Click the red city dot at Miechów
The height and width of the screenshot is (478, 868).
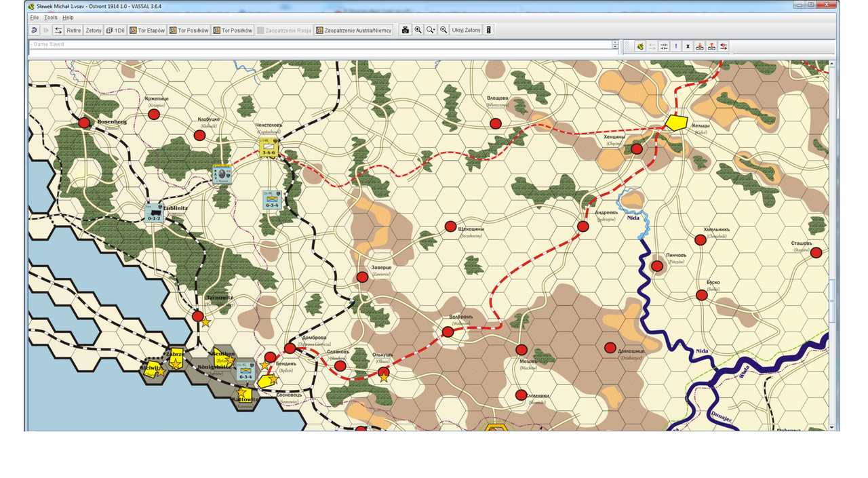coord(521,350)
